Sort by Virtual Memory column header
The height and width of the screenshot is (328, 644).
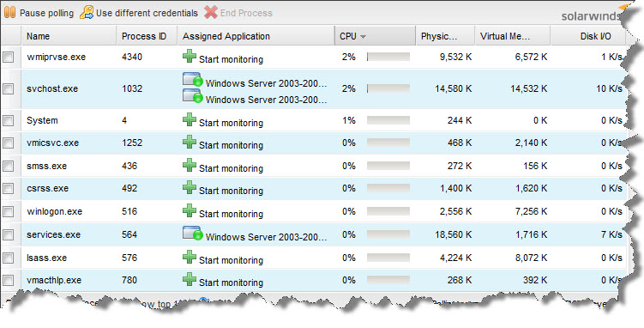(x=513, y=36)
